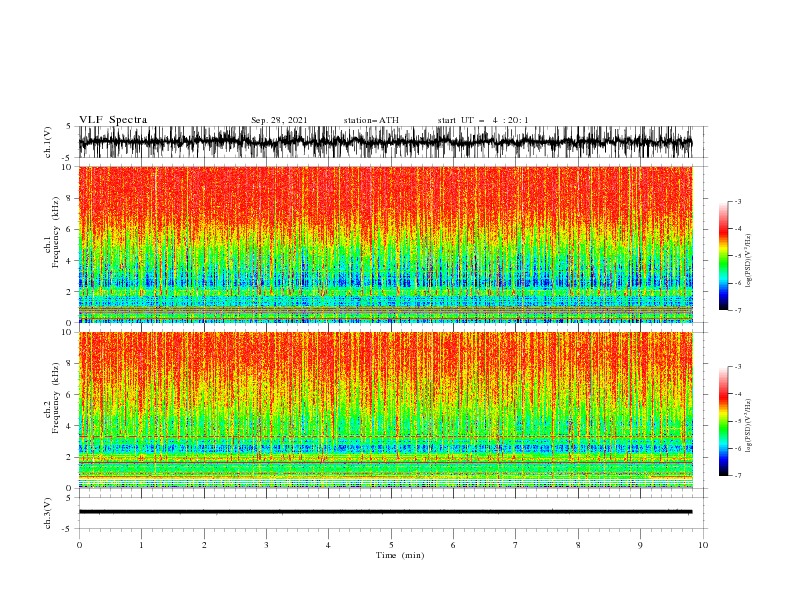
Task: Click the date text 'Sep. 28, 2021'
Action: pyautogui.click(x=279, y=120)
